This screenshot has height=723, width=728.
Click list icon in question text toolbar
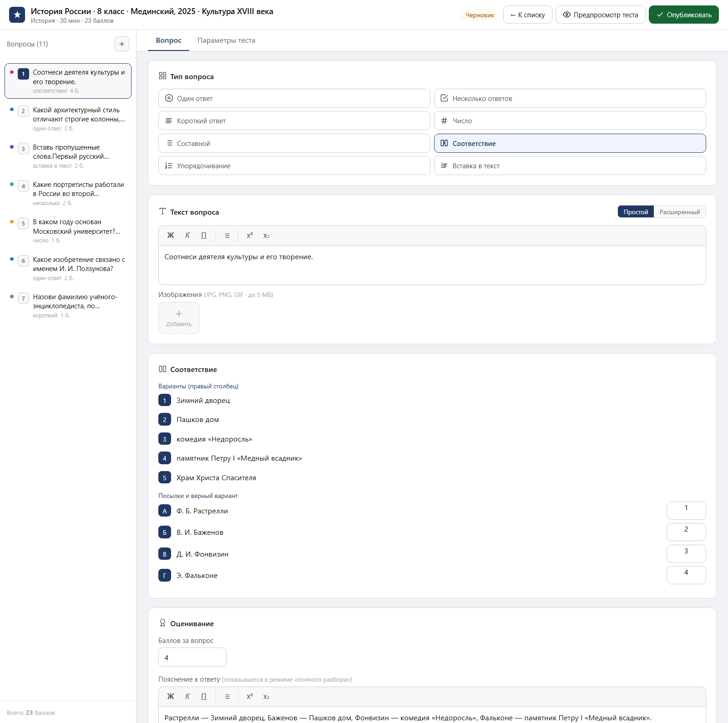click(x=227, y=236)
